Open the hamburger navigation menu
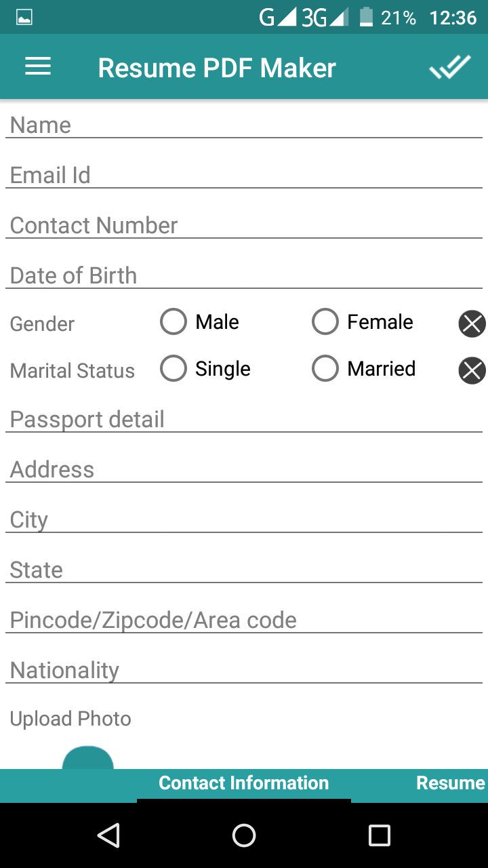The height and width of the screenshot is (868, 488). pyautogui.click(x=38, y=67)
